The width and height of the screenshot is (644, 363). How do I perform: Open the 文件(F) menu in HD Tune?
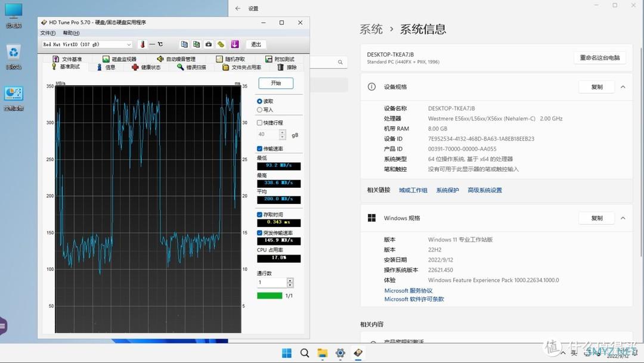[x=48, y=33]
